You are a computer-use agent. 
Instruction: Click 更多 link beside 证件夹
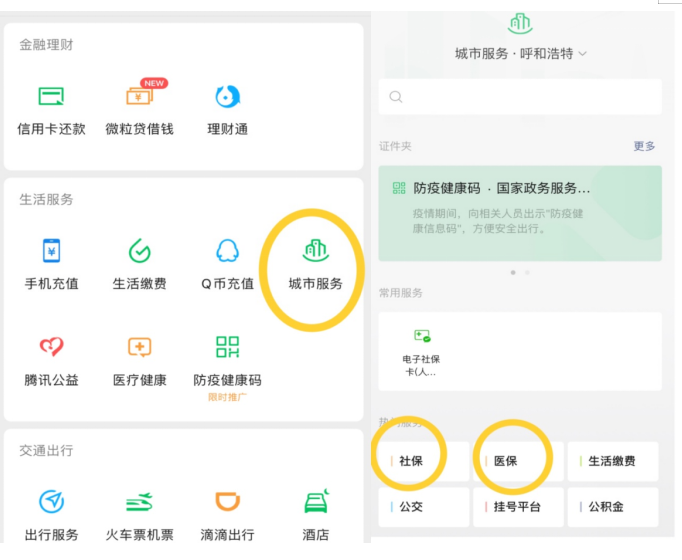click(x=644, y=146)
